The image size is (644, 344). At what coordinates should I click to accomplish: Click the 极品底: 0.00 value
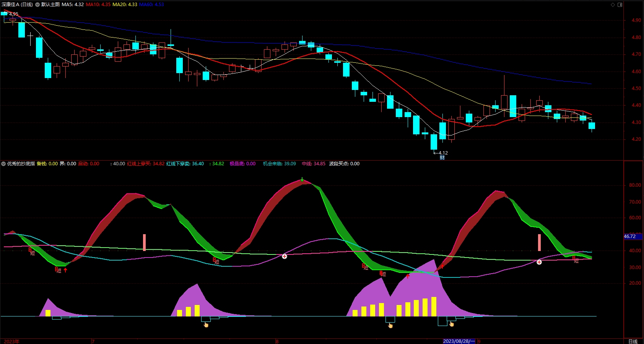click(x=243, y=164)
